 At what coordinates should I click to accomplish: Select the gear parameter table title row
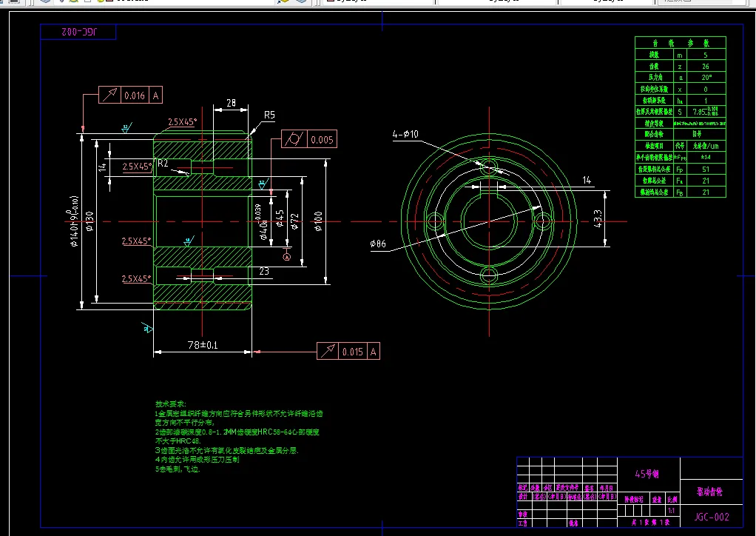click(681, 43)
